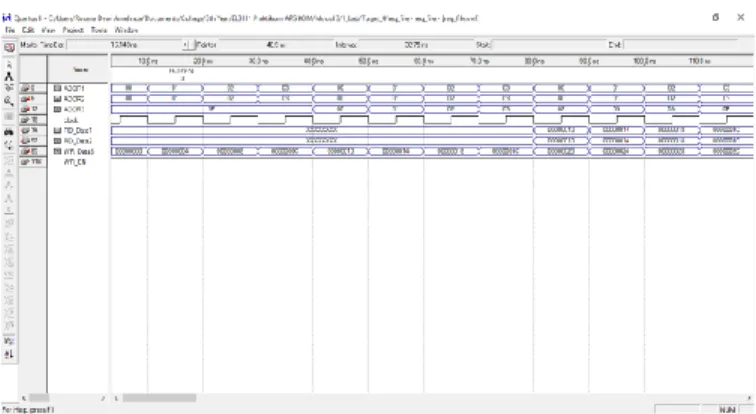
Task: Open the Edit menu
Action: coord(28,30)
